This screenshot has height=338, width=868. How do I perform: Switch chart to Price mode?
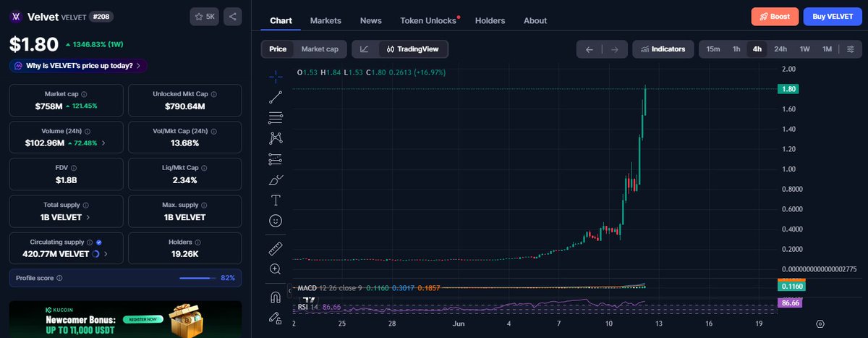pos(278,49)
